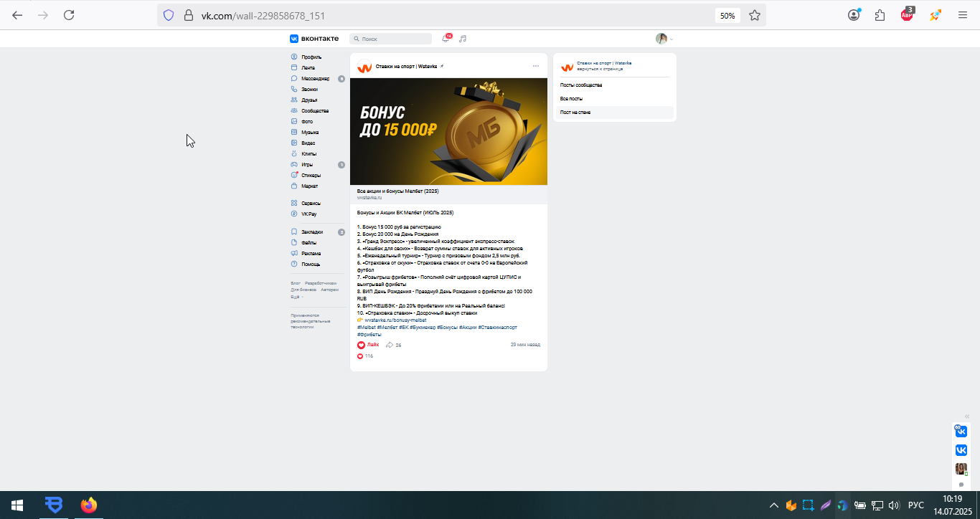Open Видео section
980x519 pixels.
coord(308,143)
